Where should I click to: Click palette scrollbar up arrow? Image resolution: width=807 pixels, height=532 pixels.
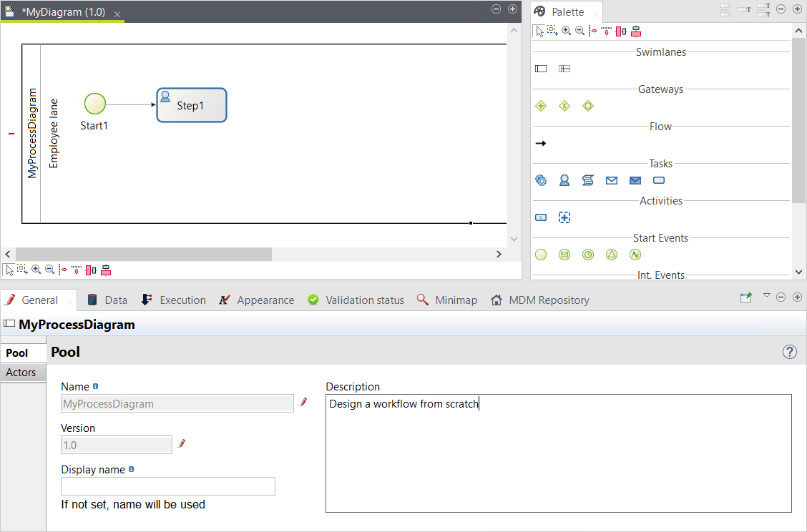(798, 31)
